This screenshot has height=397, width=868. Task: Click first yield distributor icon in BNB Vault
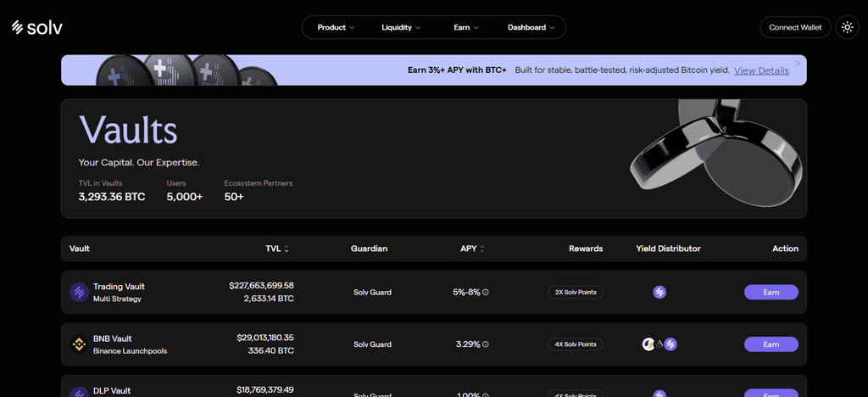(648, 344)
